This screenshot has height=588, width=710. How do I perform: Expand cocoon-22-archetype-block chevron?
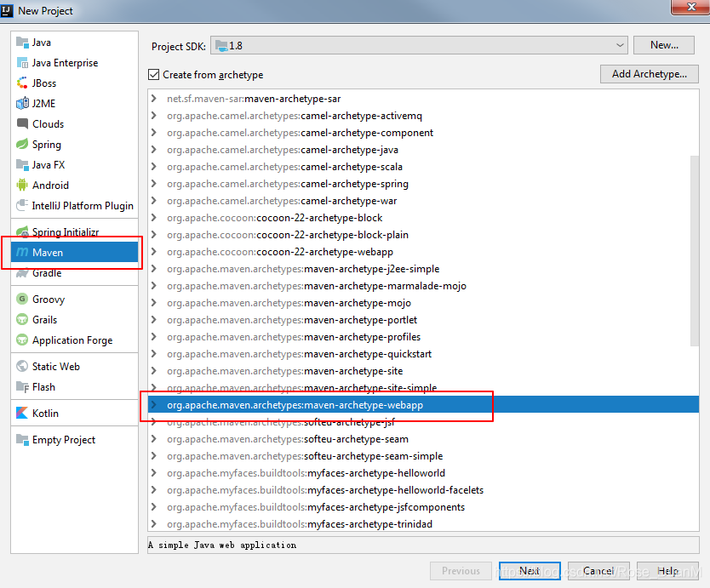coord(154,217)
